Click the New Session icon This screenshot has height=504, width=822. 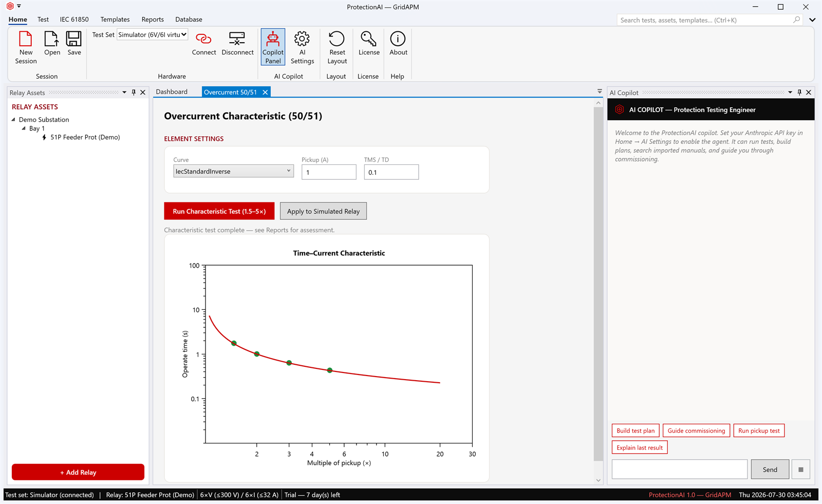click(26, 47)
